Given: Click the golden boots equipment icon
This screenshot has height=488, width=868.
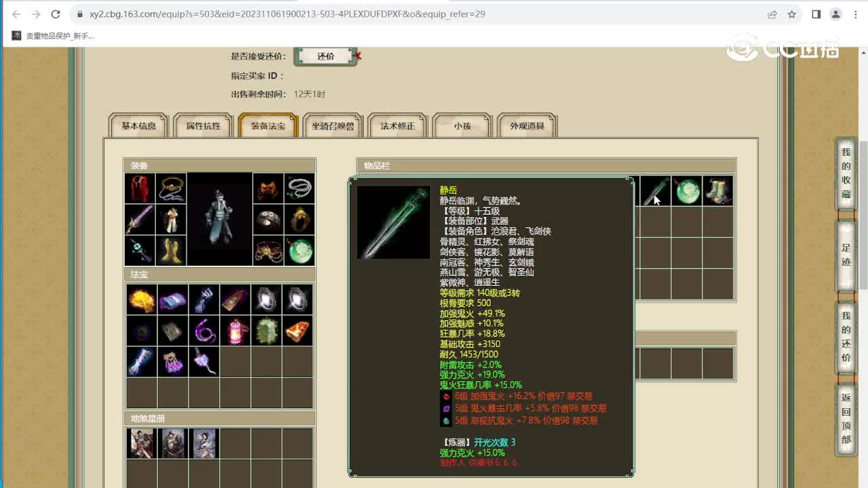Looking at the screenshot, I should tap(172, 251).
